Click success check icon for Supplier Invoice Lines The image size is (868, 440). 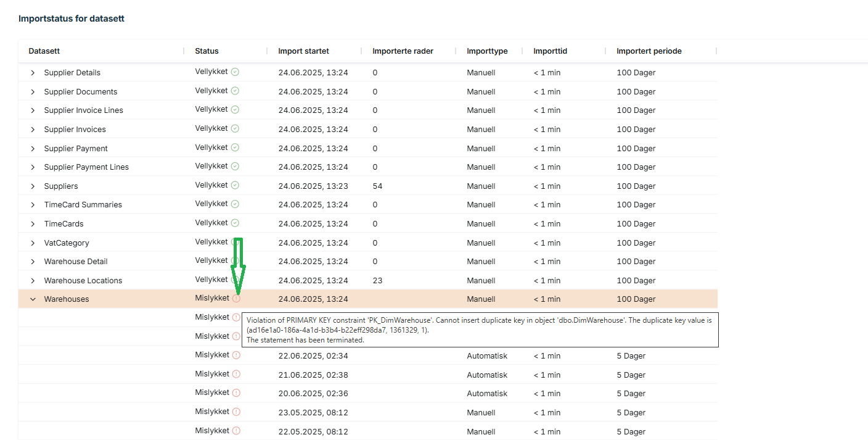(235, 109)
